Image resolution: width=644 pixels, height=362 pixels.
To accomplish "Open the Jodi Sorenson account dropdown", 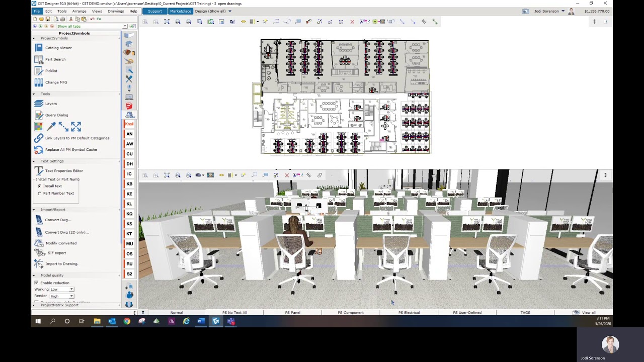I will [549, 11].
